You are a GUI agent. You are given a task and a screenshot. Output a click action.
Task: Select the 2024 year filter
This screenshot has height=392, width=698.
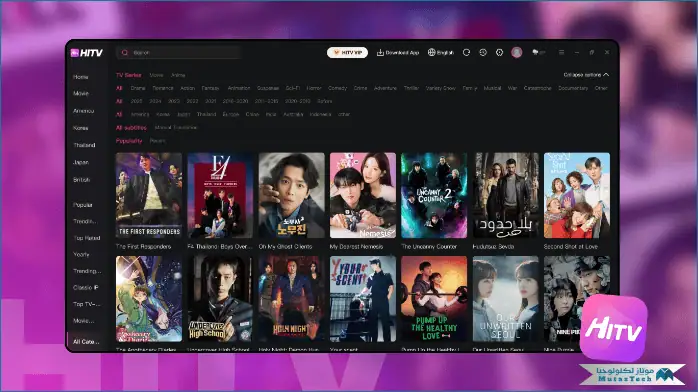tap(155, 101)
